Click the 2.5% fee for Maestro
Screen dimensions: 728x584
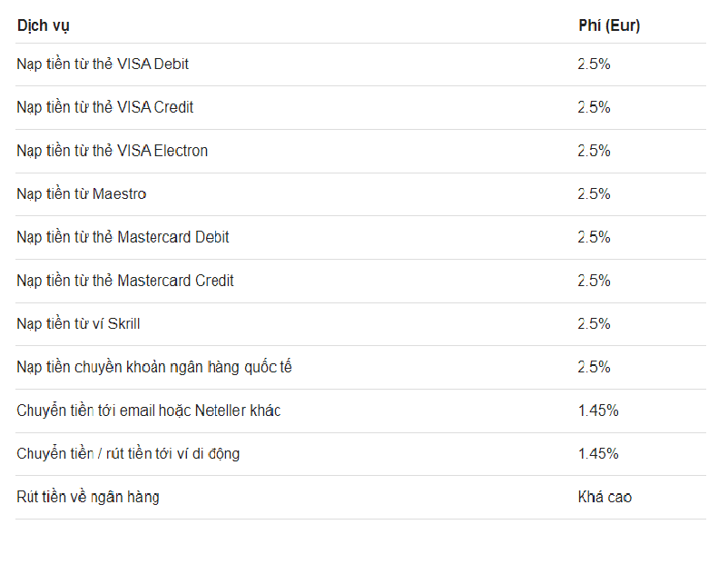point(594,193)
